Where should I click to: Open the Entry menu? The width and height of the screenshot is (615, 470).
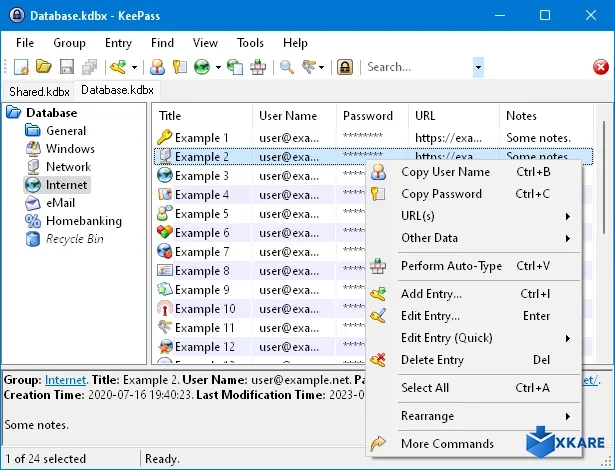[118, 42]
